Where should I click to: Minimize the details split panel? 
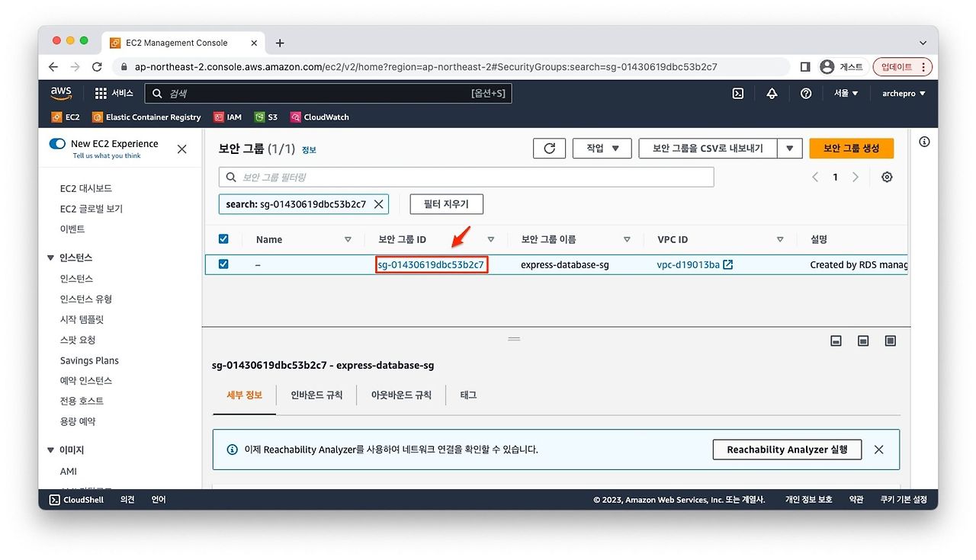(836, 341)
